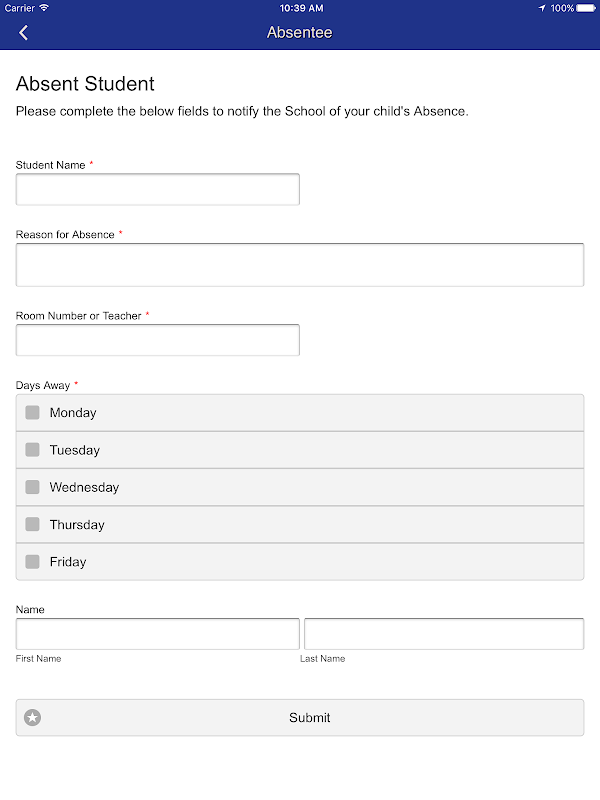This screenshot has height=800, width=600.
Task: Enable the Thursday checkbox
Action: tap(33, 524)
